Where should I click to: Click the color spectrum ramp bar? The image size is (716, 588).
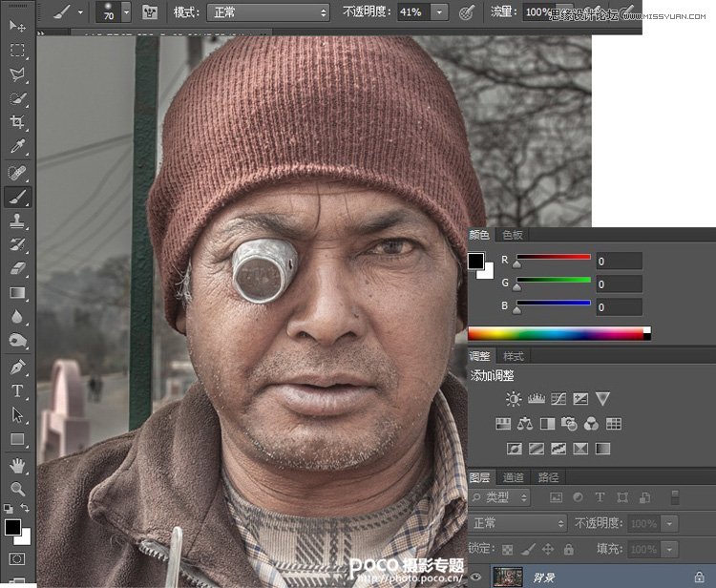point(556,333)
